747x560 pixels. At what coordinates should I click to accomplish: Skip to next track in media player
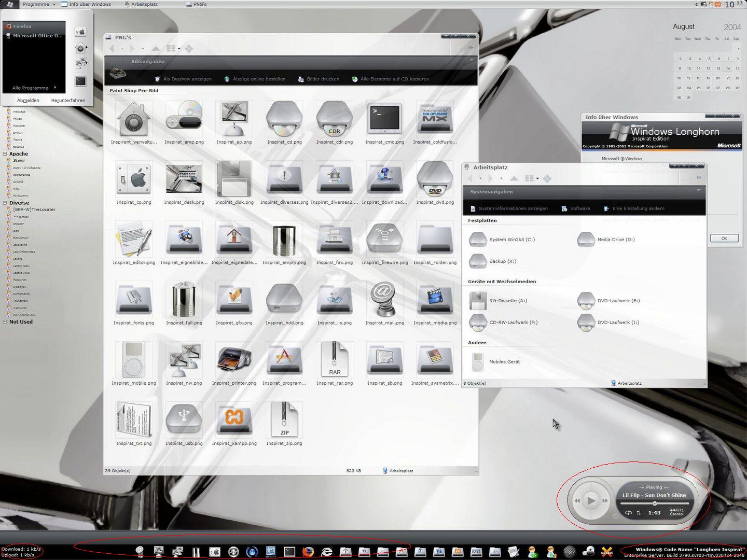[x=605, y=501]
